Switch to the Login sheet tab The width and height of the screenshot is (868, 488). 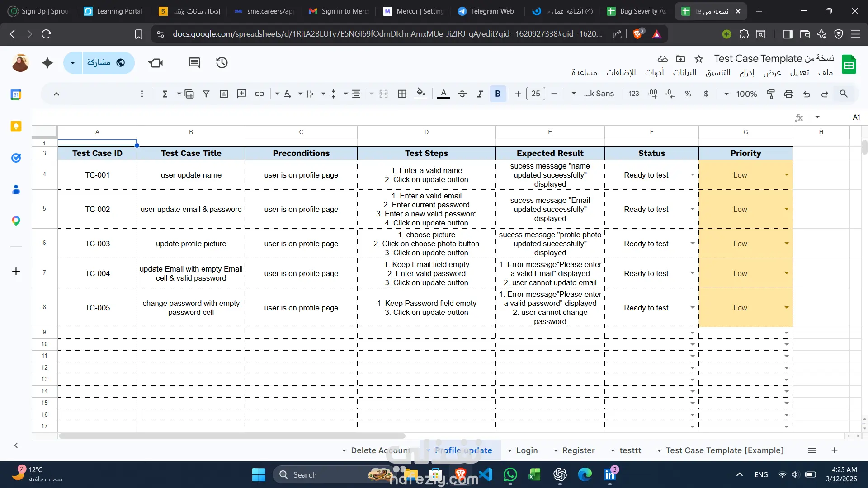[526, 450]
